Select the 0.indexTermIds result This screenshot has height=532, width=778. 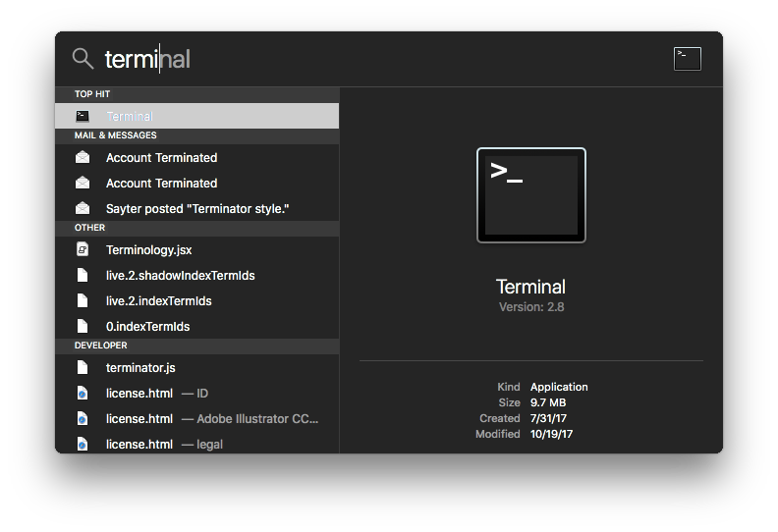click(197, 326)
